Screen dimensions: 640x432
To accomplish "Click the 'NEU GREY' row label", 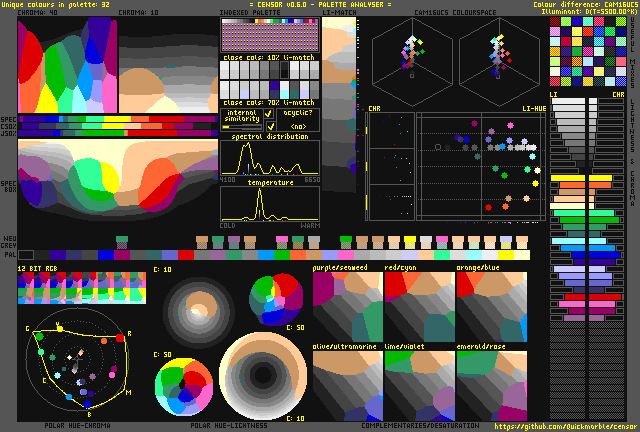I will coord(10,242).
